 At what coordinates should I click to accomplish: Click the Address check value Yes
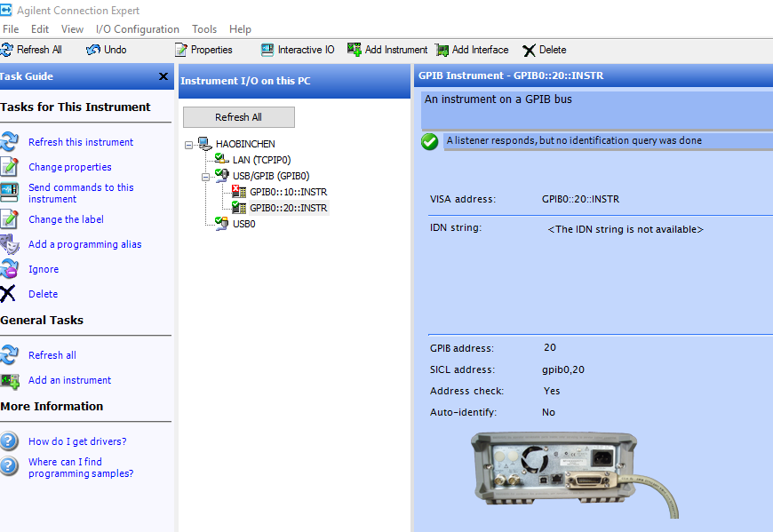552,391
